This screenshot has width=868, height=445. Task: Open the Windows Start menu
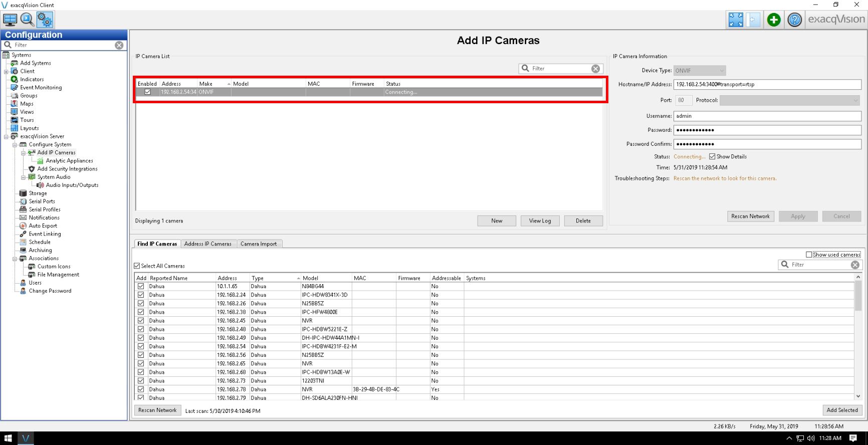click(x=8, y=438)
